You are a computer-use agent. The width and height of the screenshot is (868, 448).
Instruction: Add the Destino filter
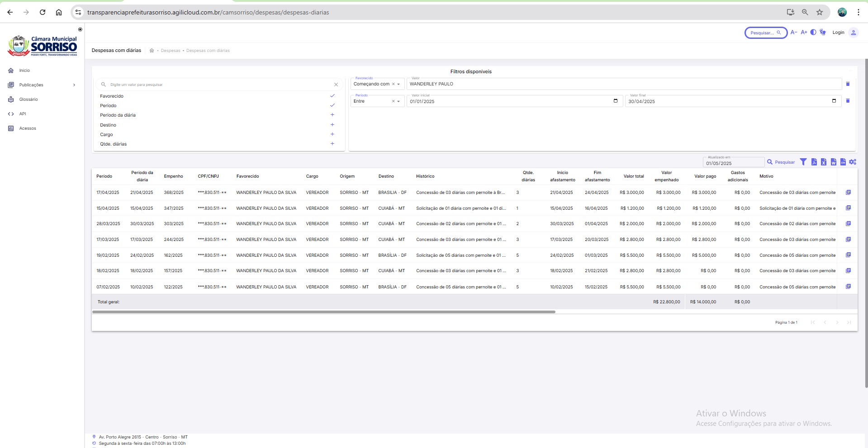[332, 125]
